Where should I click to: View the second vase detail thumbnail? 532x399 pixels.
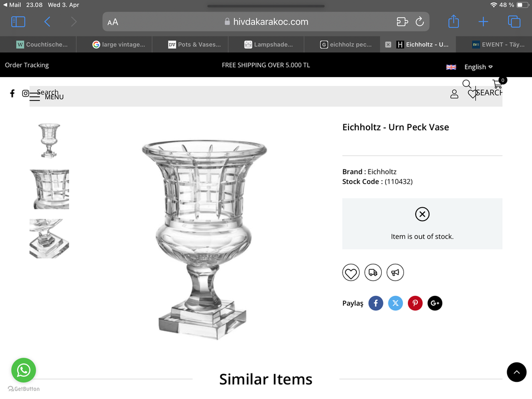pos(49,189)
